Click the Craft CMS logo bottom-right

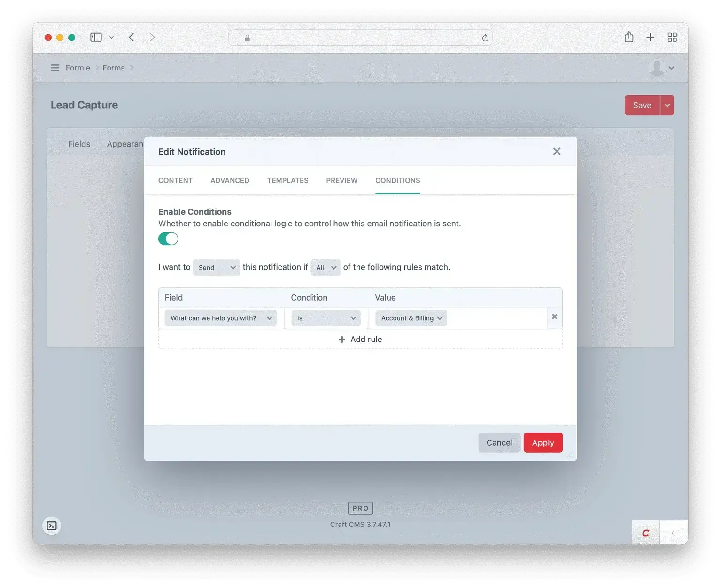[x=645, y=532]
